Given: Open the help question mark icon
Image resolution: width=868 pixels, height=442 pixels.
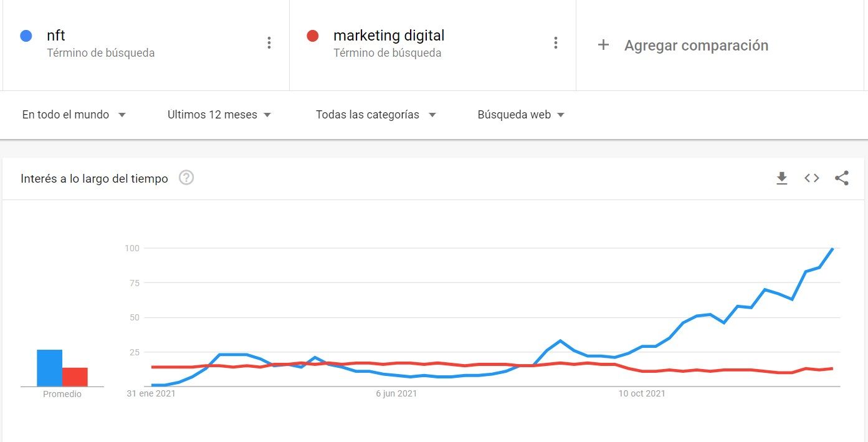Looking at the screenshot, I should pyautogui.click(x=186, y=178).
